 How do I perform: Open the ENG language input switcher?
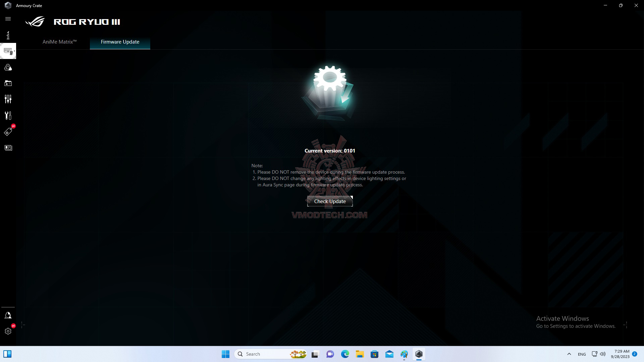582,354
